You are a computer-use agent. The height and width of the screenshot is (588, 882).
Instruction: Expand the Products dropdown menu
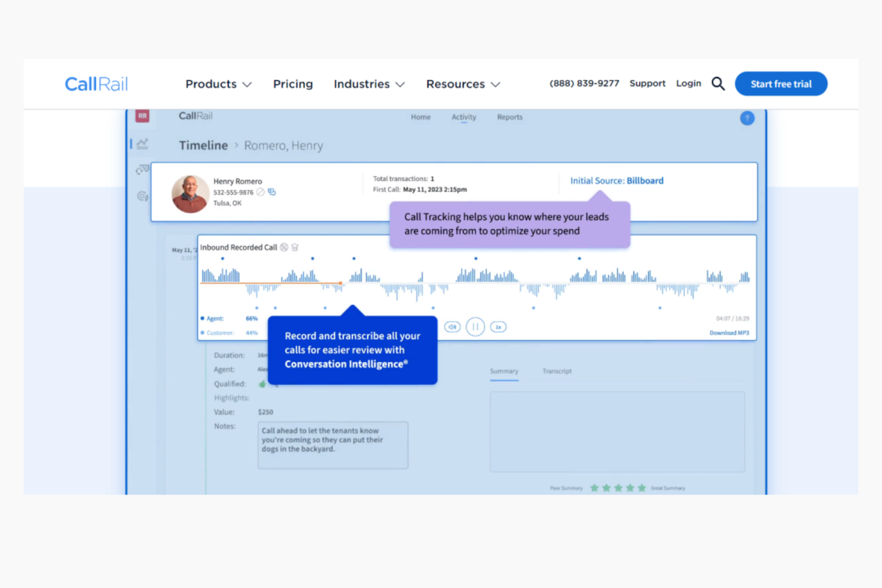pyautogui.click(x=219, y=84)
